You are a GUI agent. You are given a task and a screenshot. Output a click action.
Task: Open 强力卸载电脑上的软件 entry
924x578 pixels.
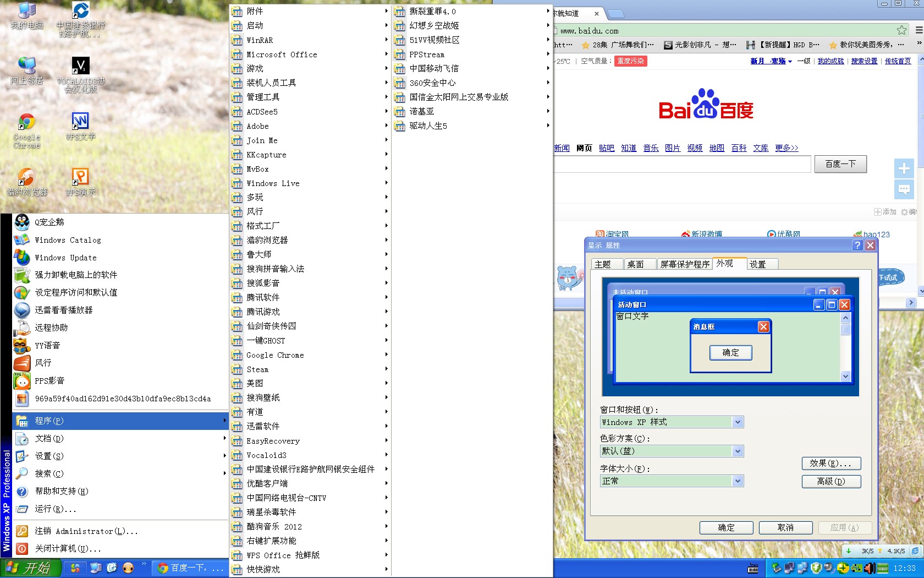point(120,275)
